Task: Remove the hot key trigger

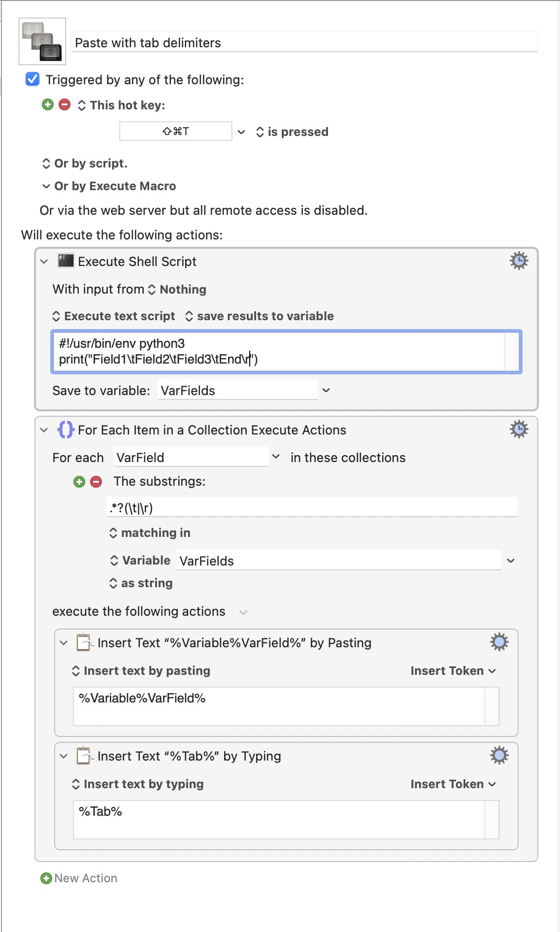Action: [65, 104]
